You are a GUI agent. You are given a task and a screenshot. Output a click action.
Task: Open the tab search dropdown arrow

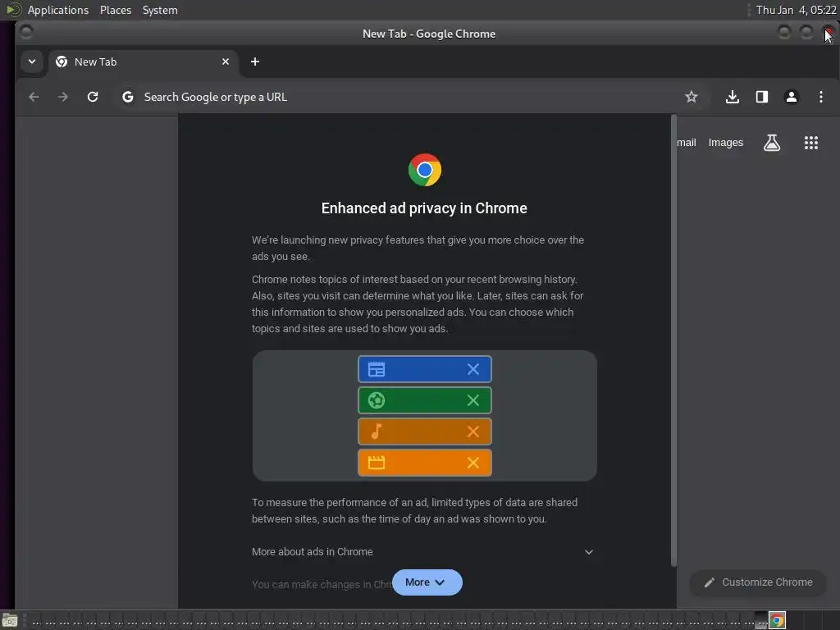pos(32,62)
